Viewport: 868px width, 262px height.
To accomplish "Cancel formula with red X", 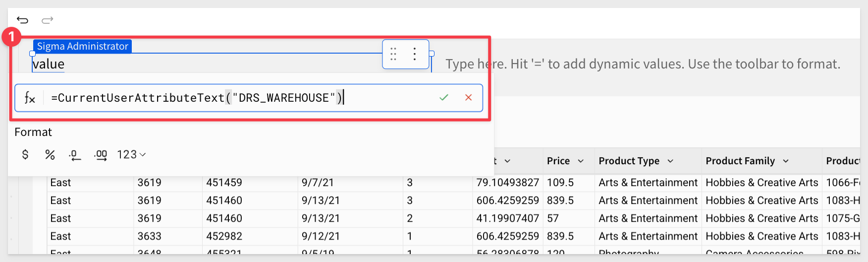I will [x=468, y=98].
